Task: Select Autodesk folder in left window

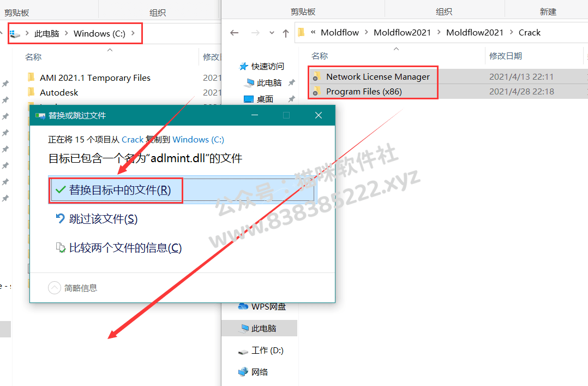Action: tap(59, 92)
